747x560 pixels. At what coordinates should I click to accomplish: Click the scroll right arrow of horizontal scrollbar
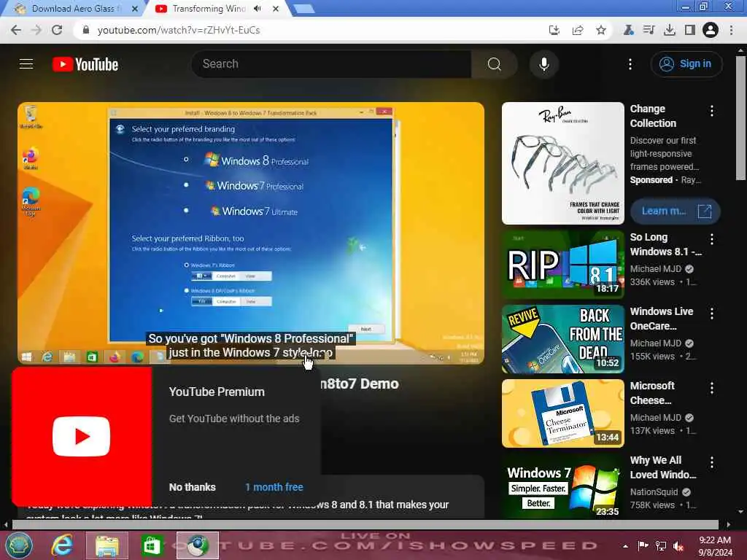[x=728, y=525]
